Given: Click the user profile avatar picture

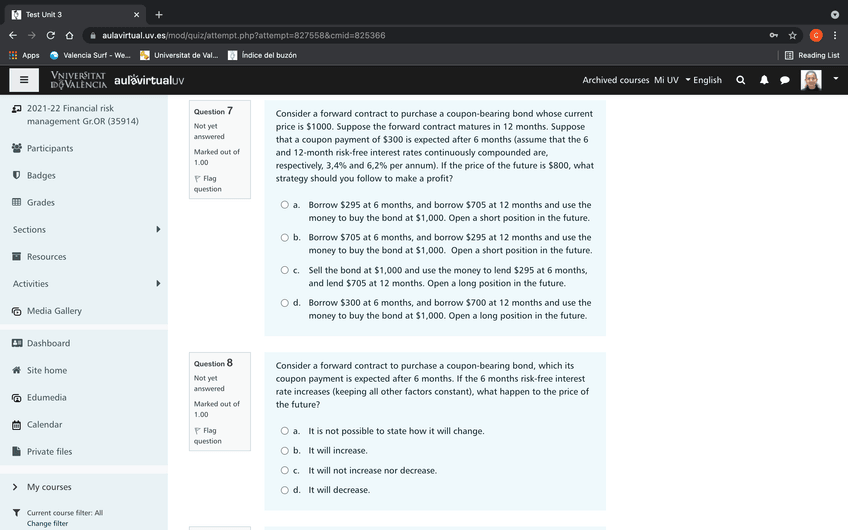Looking at the screenshot, I should [811, 80].
